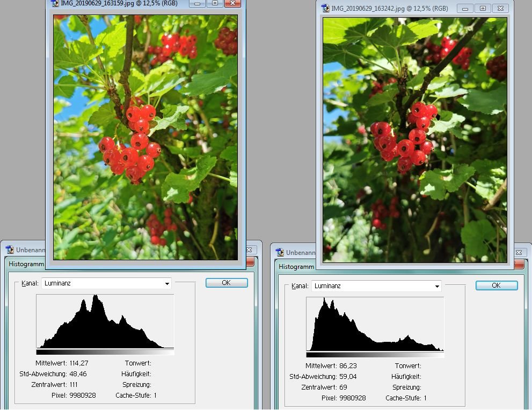Click the grayscale gradient bar under left histogram
Screen dimensions: 532x410
(105, 352)
